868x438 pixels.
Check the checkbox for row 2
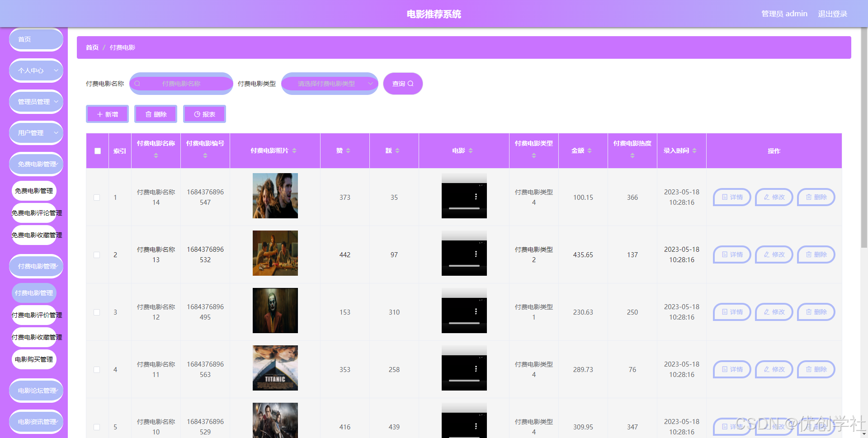point(97,255)
